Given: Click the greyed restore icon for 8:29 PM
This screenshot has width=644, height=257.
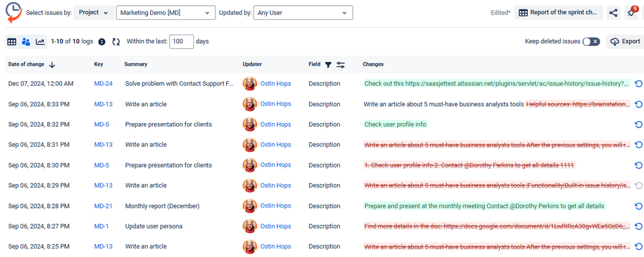Looking at the screenshot, I should (x=638, y=185).
